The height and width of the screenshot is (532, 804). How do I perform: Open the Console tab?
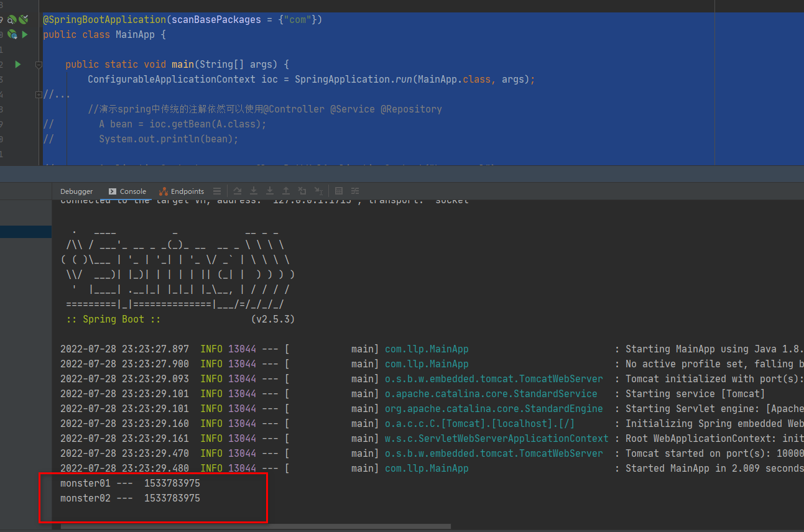click(127, 191)
